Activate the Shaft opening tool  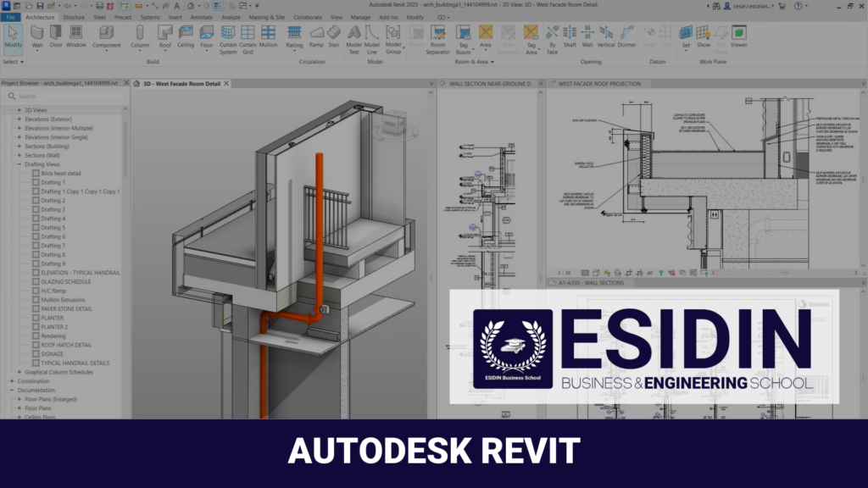click(x=570, y=36)
